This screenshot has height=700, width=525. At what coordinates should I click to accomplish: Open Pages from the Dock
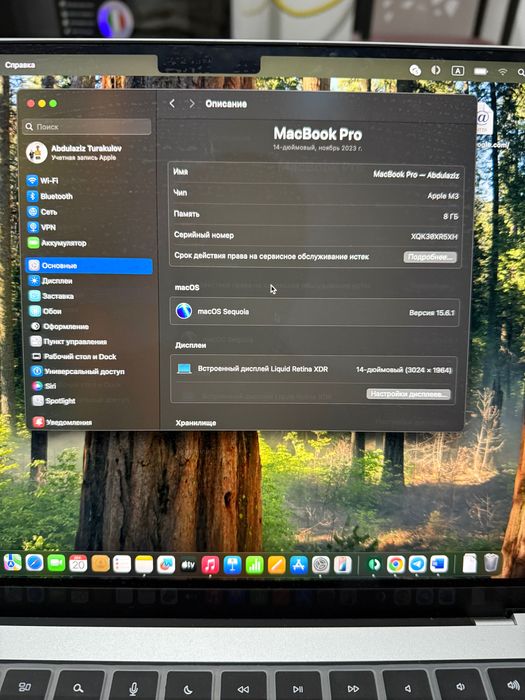click(x=276, y=565)
